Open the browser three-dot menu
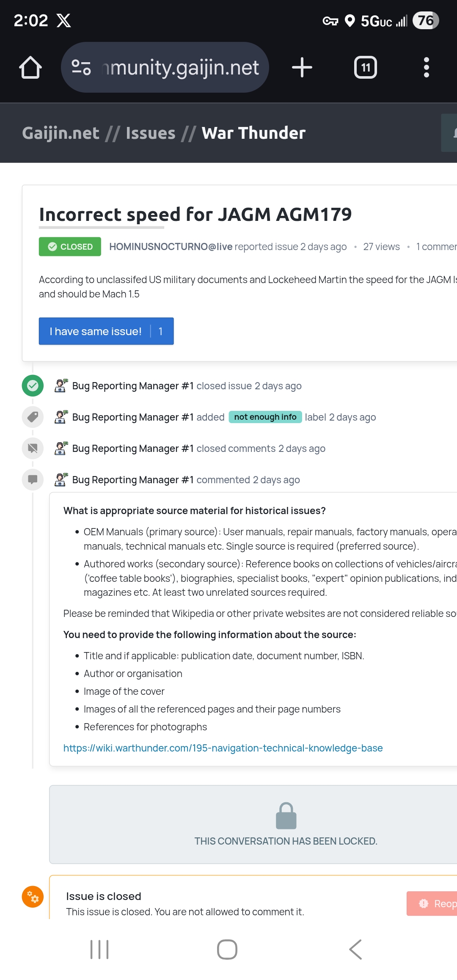This screenshot has width=457, height=980. (x=426, y=68)
